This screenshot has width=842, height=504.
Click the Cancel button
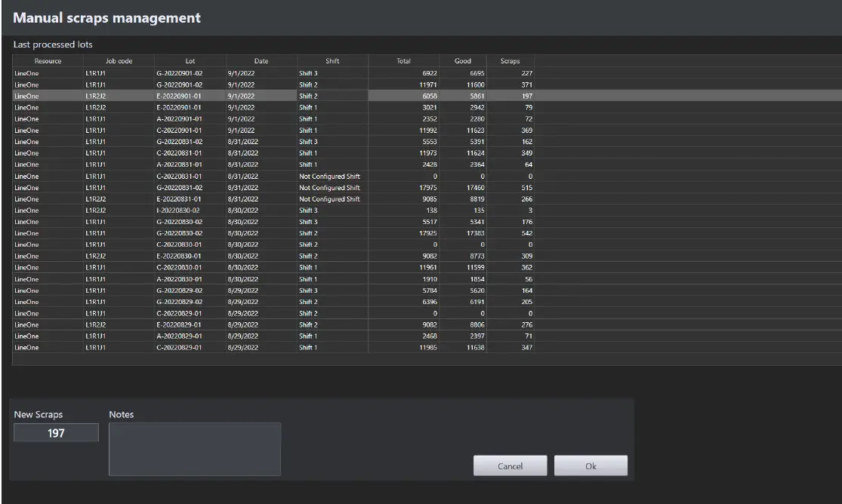point(510,466)
